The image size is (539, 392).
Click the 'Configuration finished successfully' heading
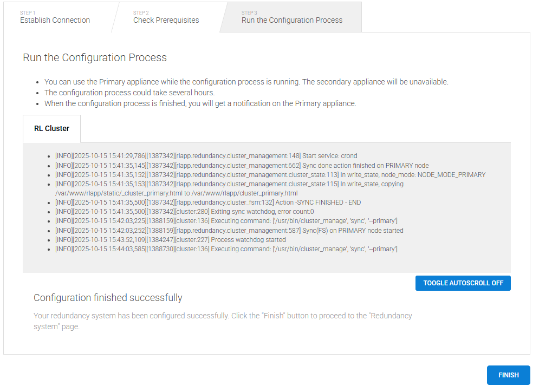(x=108, y=298)
